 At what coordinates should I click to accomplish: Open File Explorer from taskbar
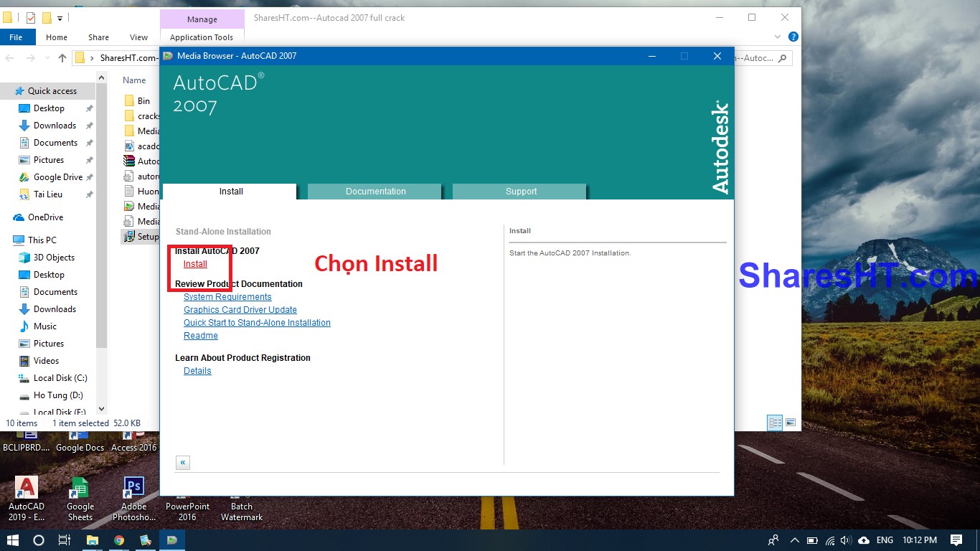93,540
